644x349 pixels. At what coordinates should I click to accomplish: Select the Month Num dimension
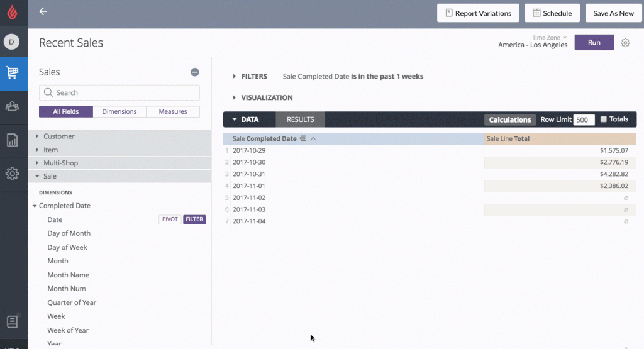67,289
